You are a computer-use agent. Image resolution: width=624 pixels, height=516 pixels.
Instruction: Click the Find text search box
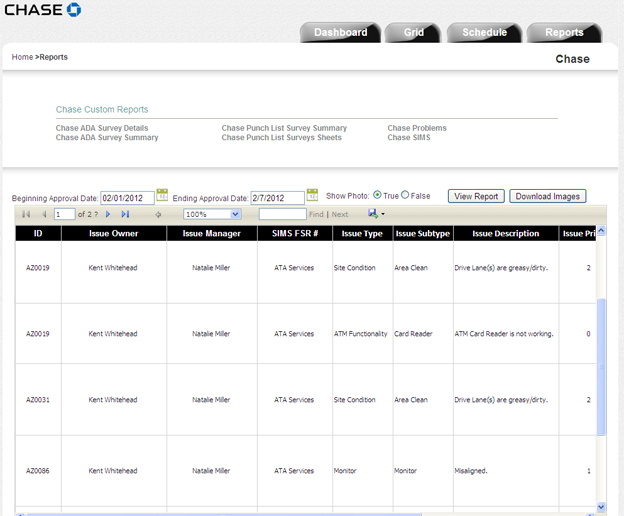[x=283, y=214]
